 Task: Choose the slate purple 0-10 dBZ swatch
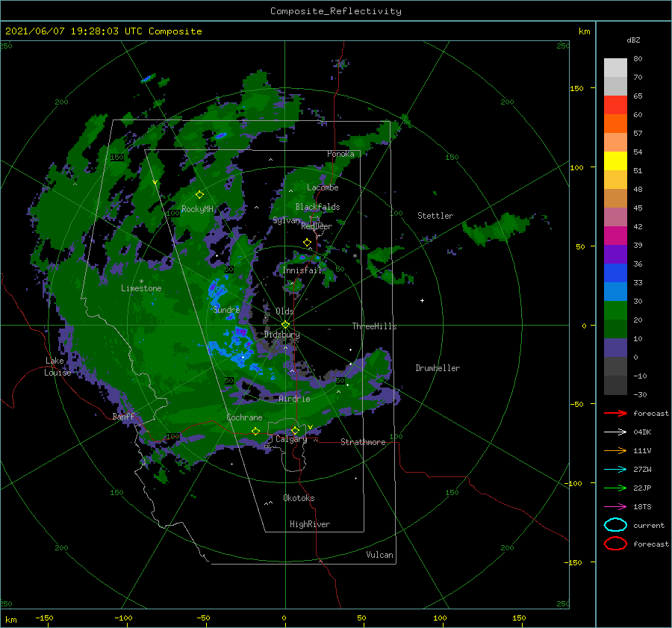[x=615, y=347]
